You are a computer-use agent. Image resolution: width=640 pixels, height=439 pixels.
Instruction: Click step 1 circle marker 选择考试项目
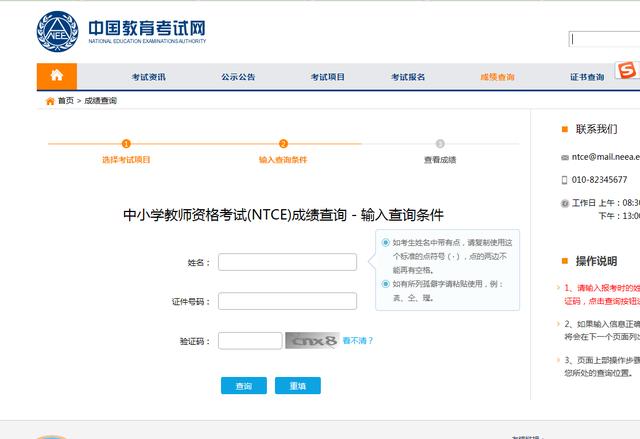point(126,144)
